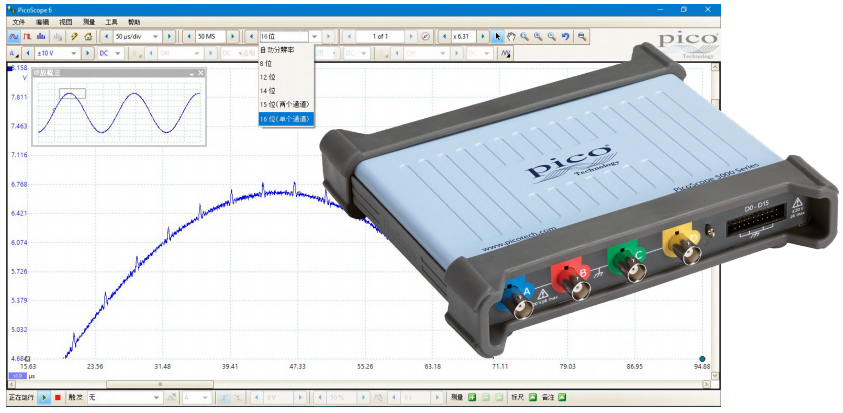Screen dimensions: 843x413
Task: Open the Measurements menu (测量)
Action: [x=88, y=22]
